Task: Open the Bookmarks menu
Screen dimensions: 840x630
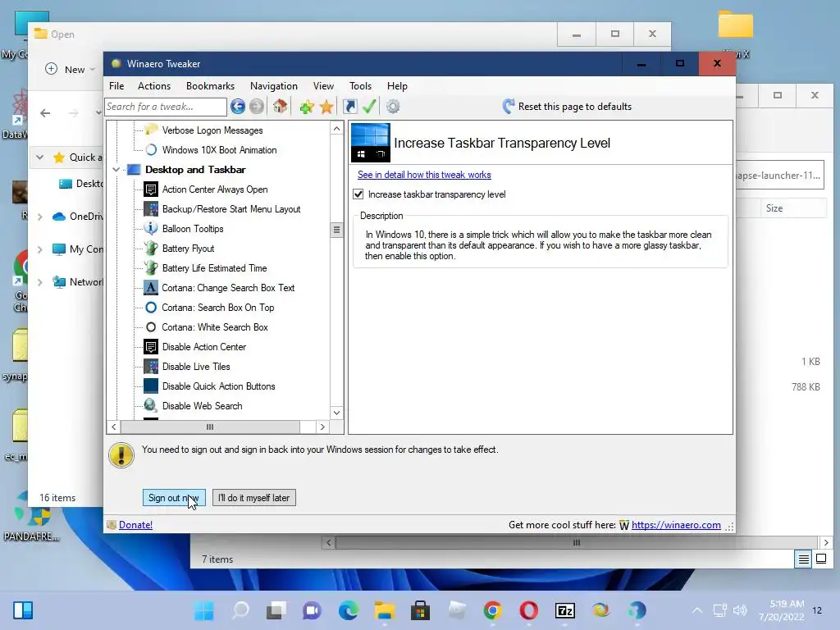Action: coord(210,85)
